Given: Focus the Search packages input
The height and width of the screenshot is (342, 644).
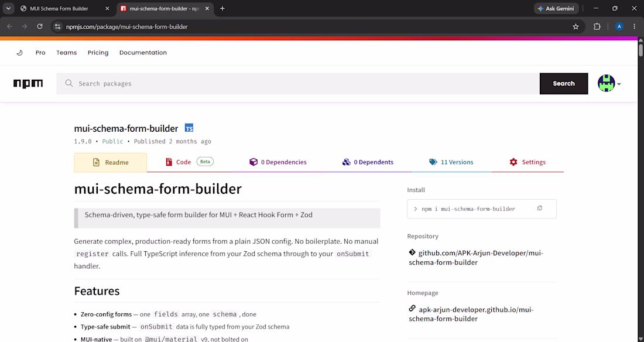Looking at the screenshot, I should click(x=298, y=83).
